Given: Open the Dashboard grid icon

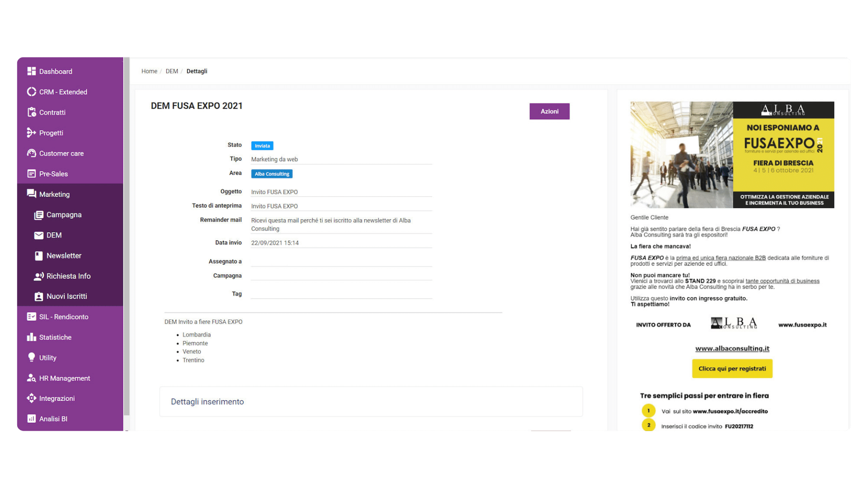Looking at the screenshot, I should pyautogui.click(x=31, y=71).
